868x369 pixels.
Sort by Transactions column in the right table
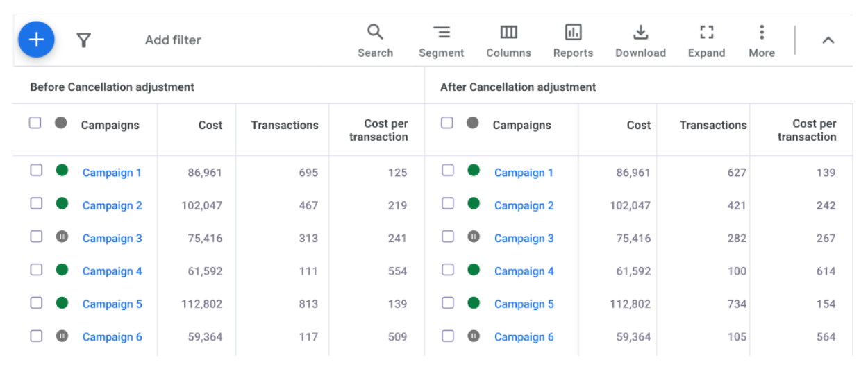pyautogui.click(x=712, y=126)
